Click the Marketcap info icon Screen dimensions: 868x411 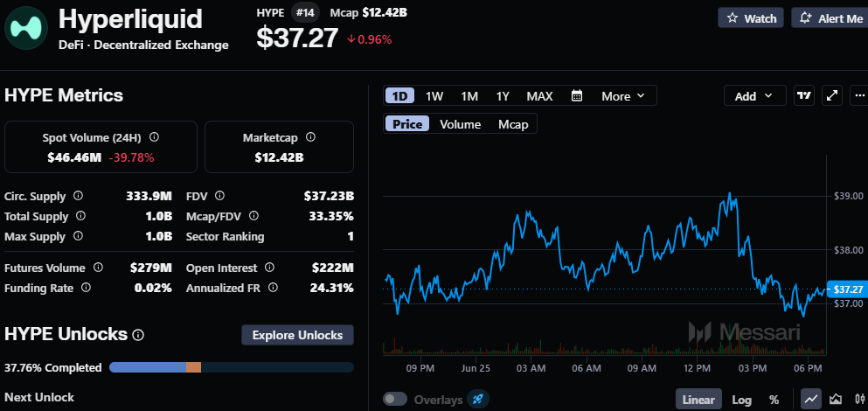[x=311, y=136]
